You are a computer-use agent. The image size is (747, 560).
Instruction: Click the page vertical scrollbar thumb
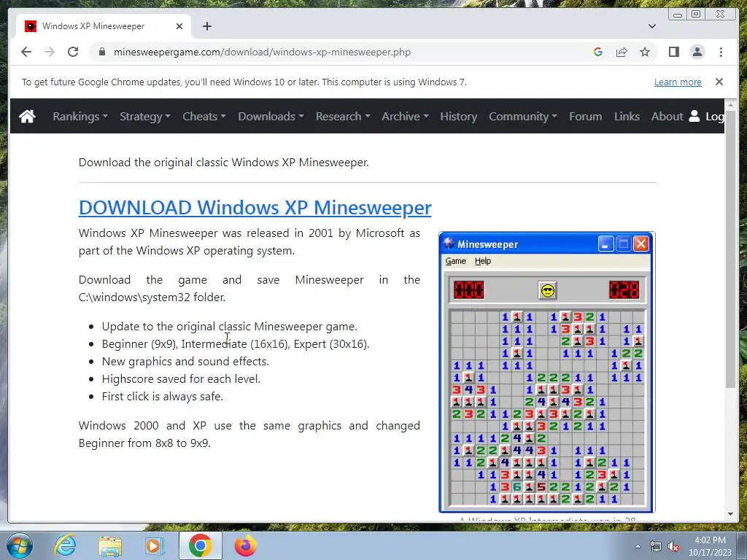(730, 248)
